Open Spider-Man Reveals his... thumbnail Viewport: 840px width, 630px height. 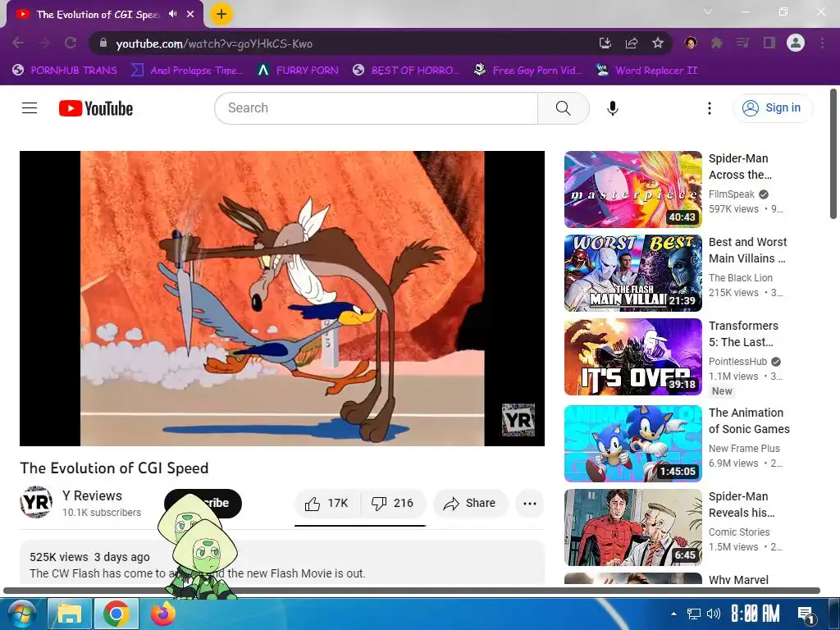[632, 527]
